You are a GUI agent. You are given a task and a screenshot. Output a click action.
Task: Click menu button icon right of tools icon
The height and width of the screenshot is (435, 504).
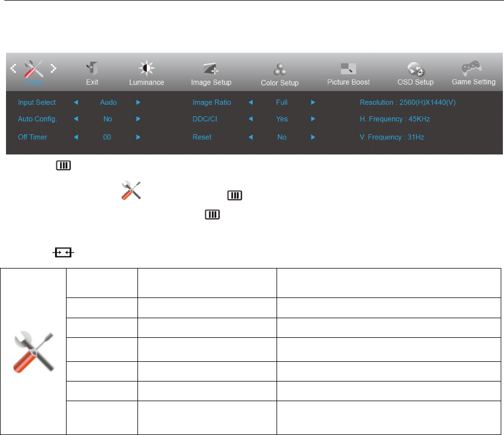pyautogui.click(x=235, y=195)
